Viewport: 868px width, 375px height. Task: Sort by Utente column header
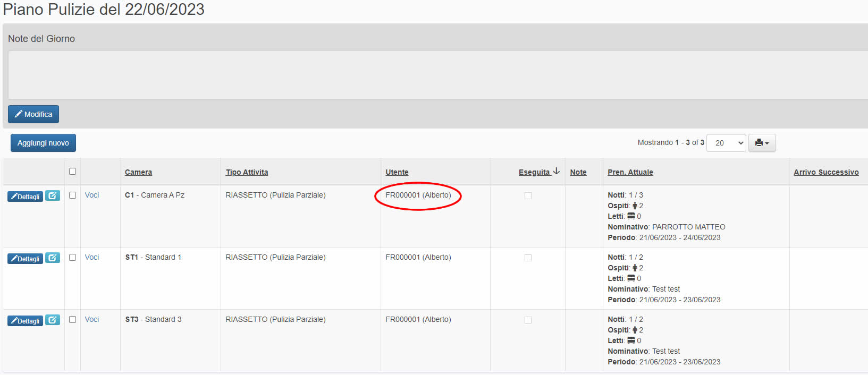point(397,172)
